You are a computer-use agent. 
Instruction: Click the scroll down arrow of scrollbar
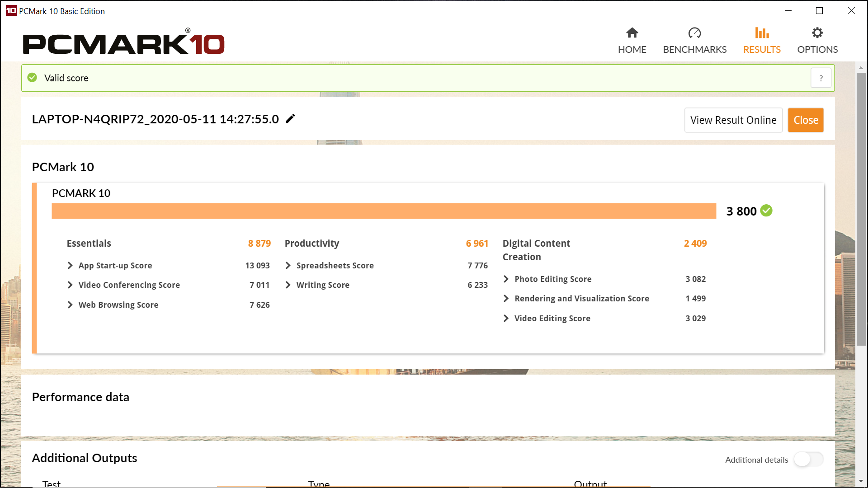861,481
